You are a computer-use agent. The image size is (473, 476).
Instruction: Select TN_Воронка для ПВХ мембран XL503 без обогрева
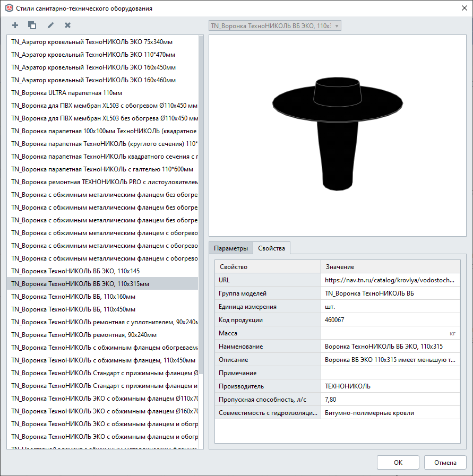coord(102,118)
